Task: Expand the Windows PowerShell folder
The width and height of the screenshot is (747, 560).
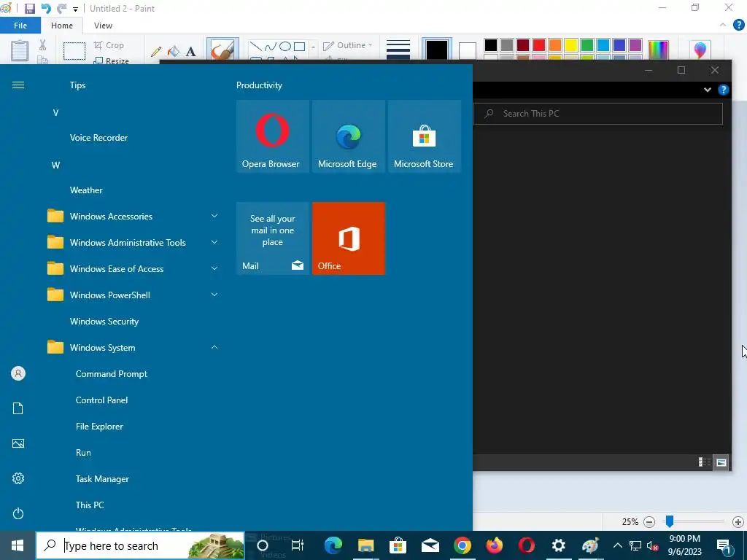Action: click(133, 295)
